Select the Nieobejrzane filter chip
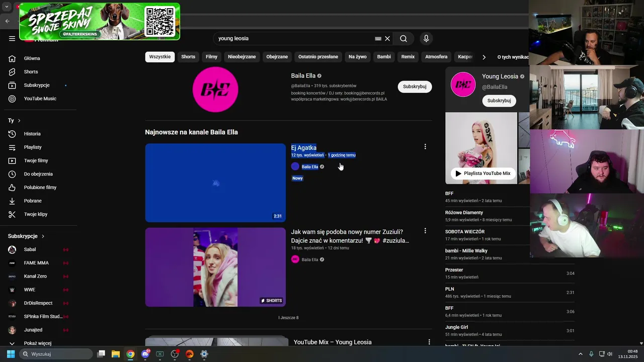This screenshot has width=644, height=362. coord(242,57)
